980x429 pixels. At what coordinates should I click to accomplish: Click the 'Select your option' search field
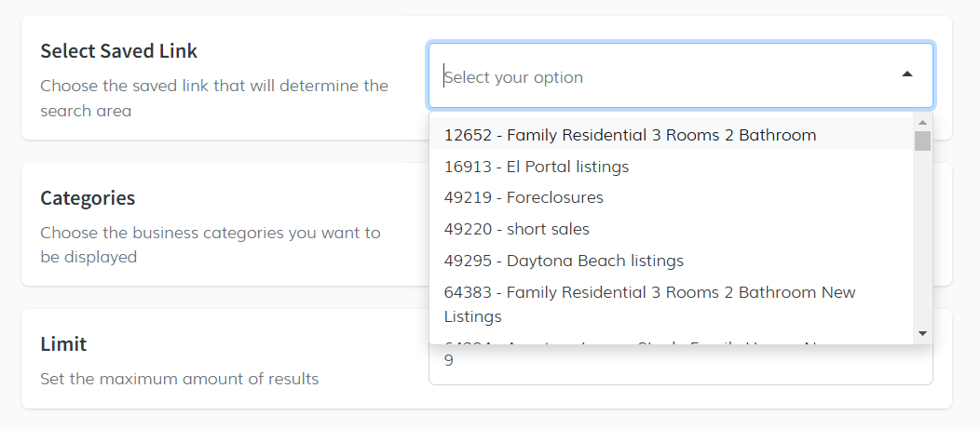pyautogui.click(x=652, y=76)
